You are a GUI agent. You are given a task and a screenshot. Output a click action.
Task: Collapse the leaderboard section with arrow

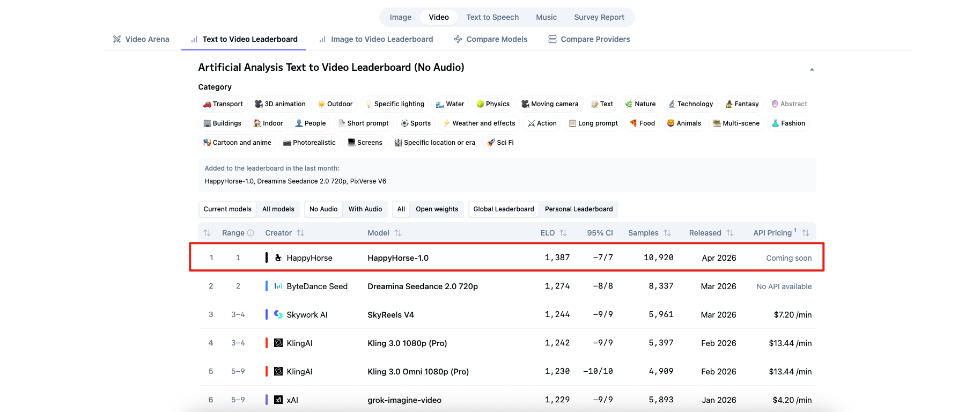812,69
